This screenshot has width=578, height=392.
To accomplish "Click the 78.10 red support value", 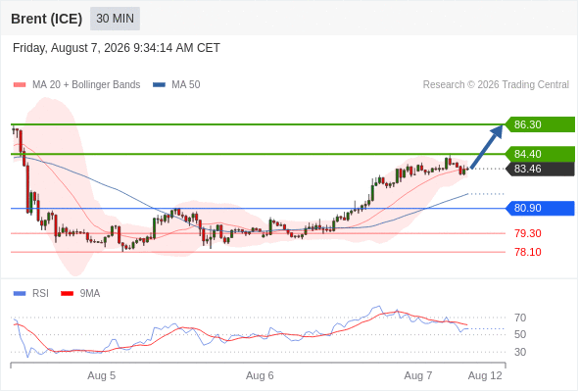I will (x=528, y=252).
